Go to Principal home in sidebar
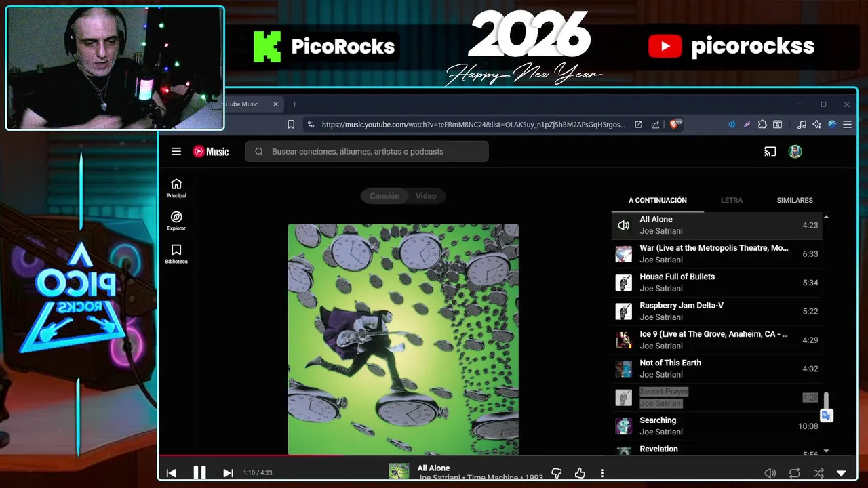 click(x=176, y=188)
